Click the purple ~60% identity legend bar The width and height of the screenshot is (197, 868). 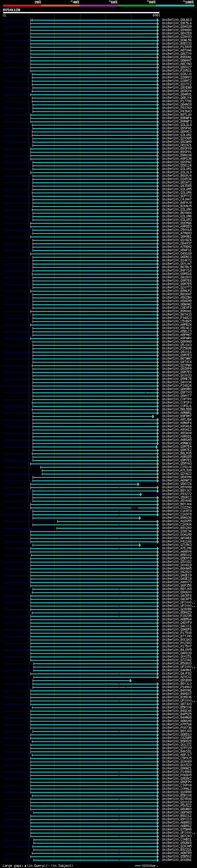point(98,6)
